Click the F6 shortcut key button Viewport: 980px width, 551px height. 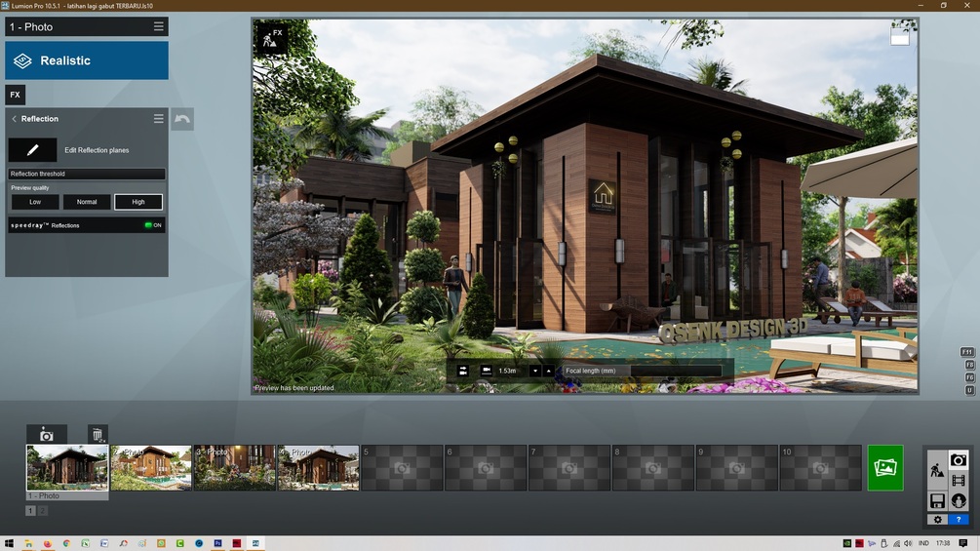[x=970, y=377]
